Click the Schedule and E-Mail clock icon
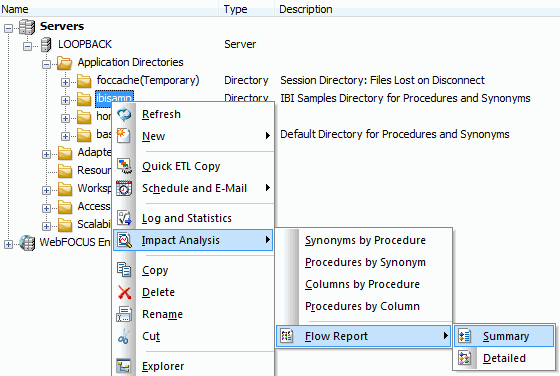560x376 pixels. [124, 188]
